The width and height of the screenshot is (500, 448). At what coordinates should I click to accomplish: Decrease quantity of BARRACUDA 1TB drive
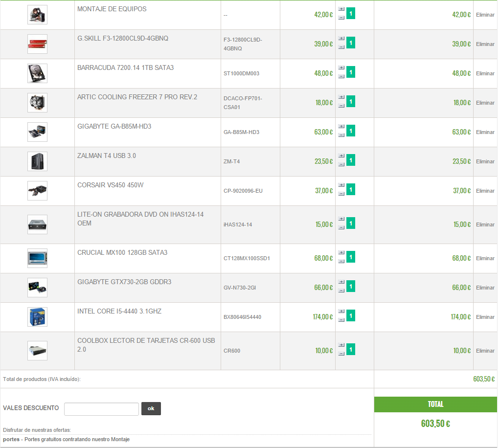[x=341, y=76]
